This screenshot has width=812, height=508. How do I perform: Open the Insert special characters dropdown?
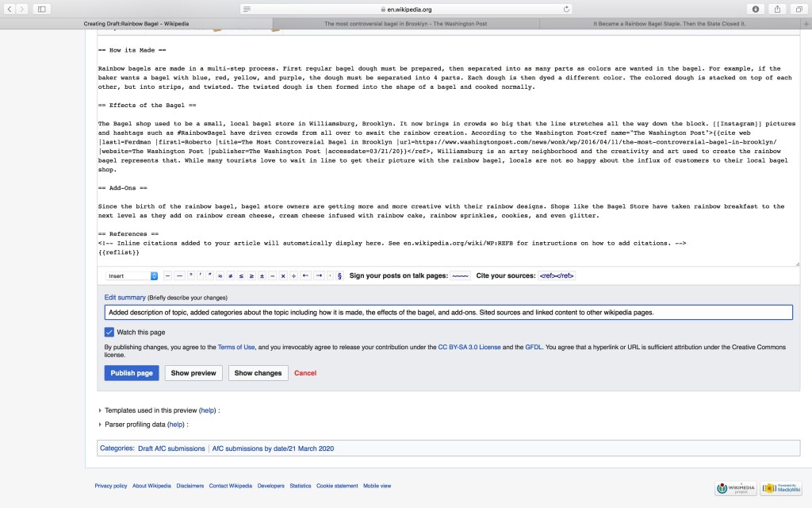[x=132, y=276]
